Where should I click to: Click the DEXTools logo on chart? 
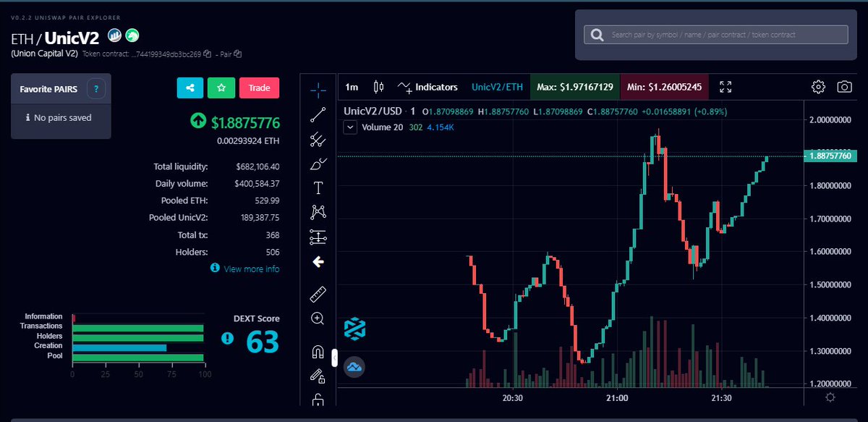tap(354, 329)
